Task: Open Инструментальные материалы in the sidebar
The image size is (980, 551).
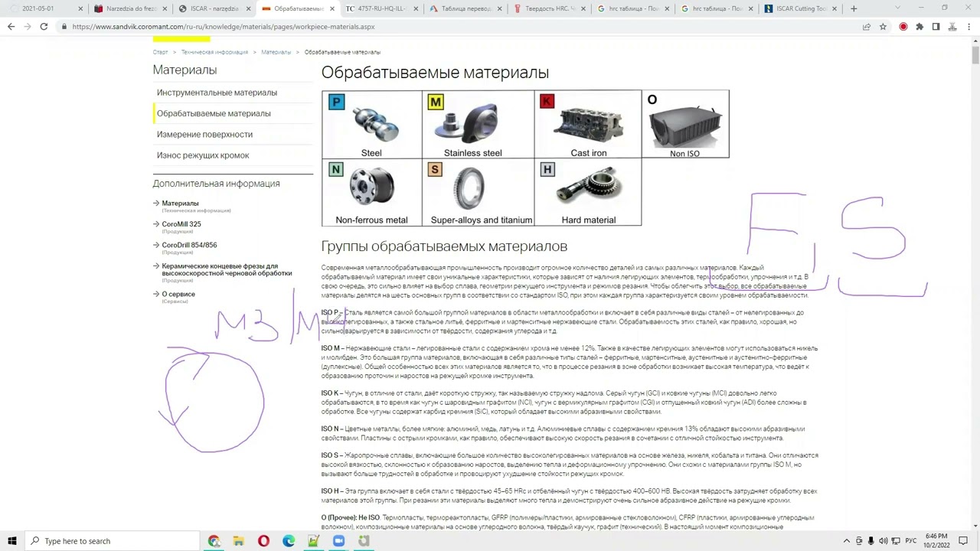Action: coord(217,93)
